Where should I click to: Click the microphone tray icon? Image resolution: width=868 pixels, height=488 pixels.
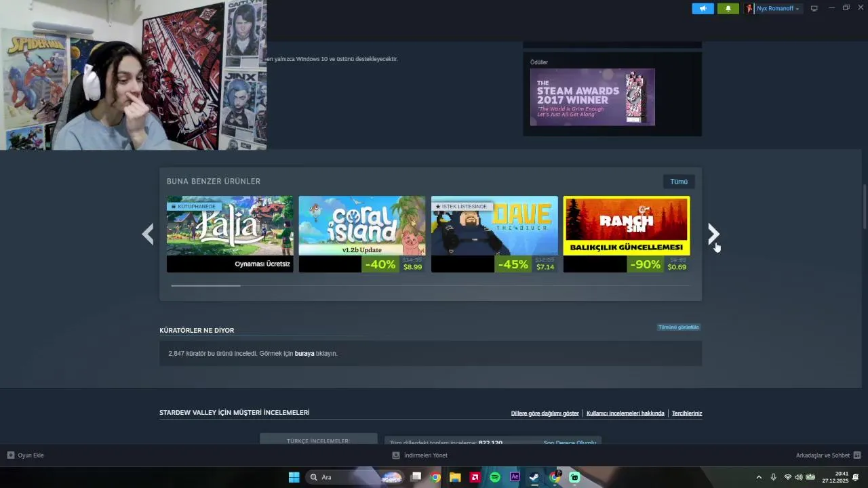(x=773, y=477)
